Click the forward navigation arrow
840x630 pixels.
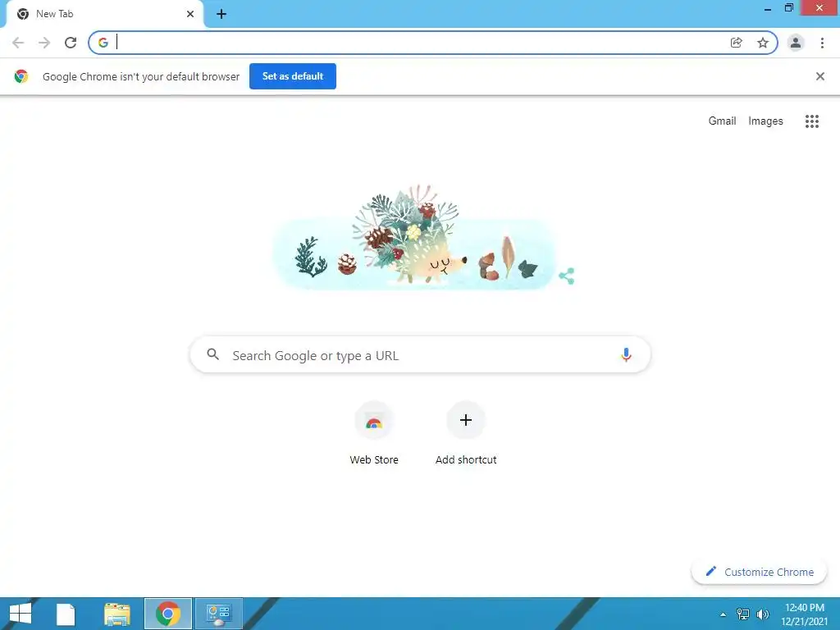(44, 43)
